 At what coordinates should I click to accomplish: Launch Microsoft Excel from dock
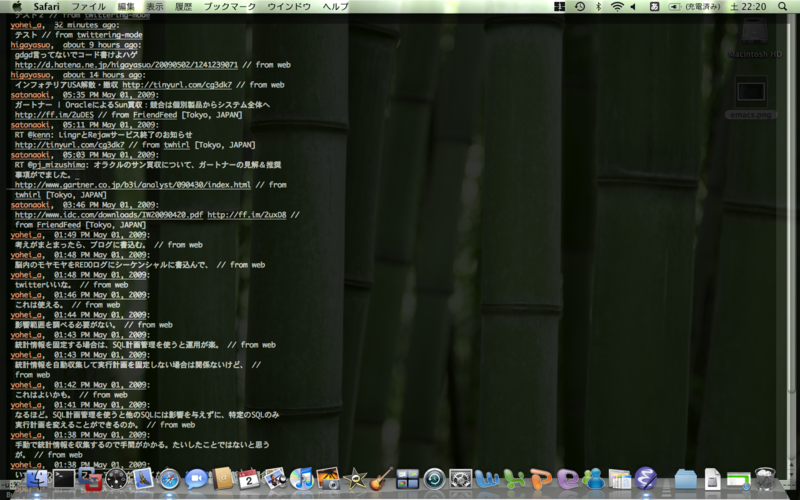pyautogui.click(x=514, y=480)
